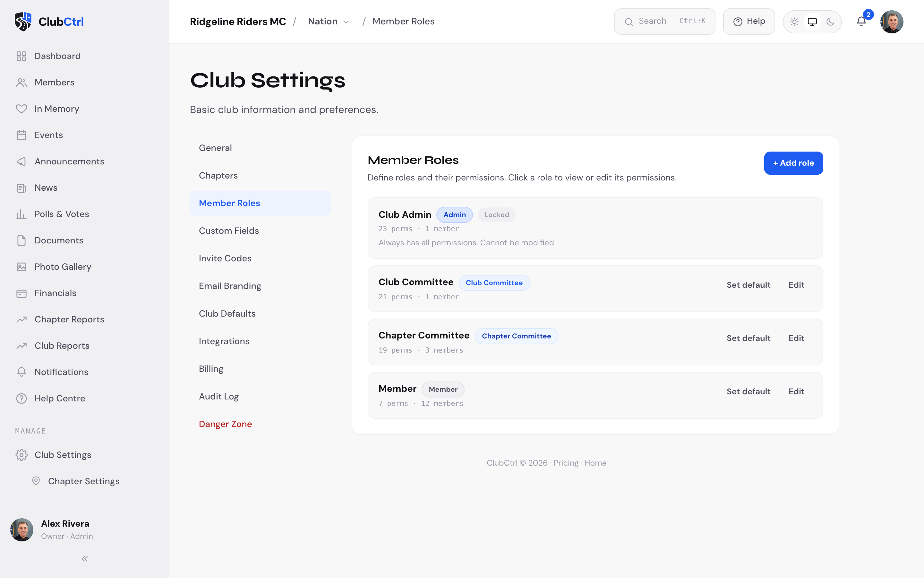
Task: Click the Add role button
Action: coord(793,163)
